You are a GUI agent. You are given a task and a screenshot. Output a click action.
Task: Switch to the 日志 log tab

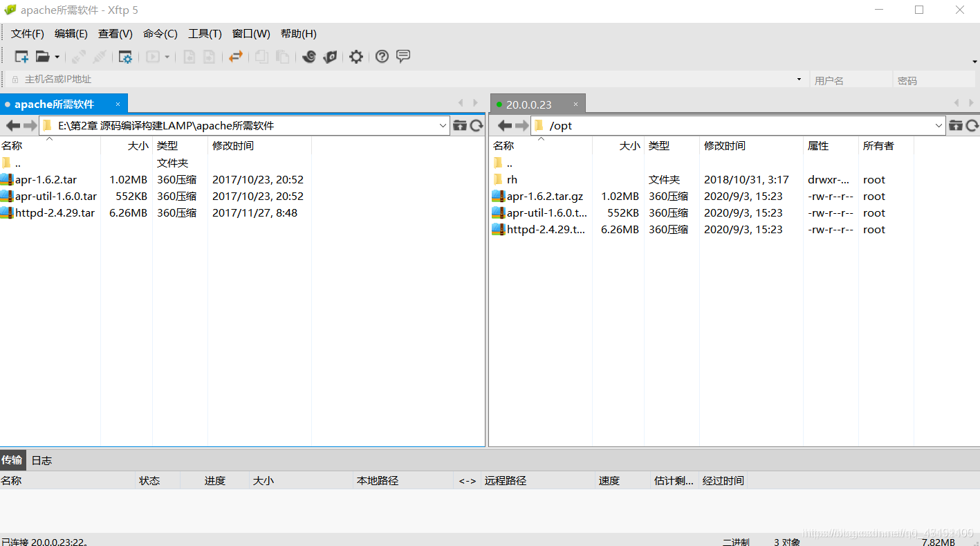coord(41,460)
